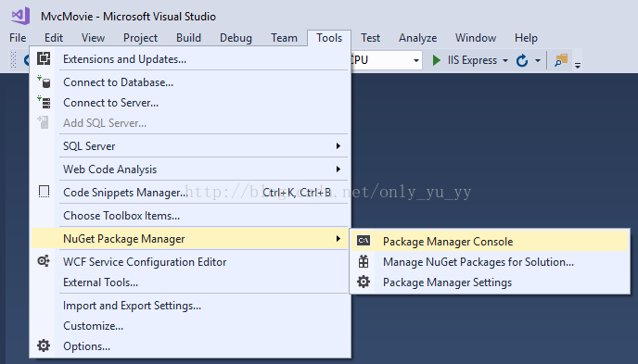The height and width of the screenshot is (364, 638).
Task: Click the Package Manager Settings gear icon
Action: [364, 282]
